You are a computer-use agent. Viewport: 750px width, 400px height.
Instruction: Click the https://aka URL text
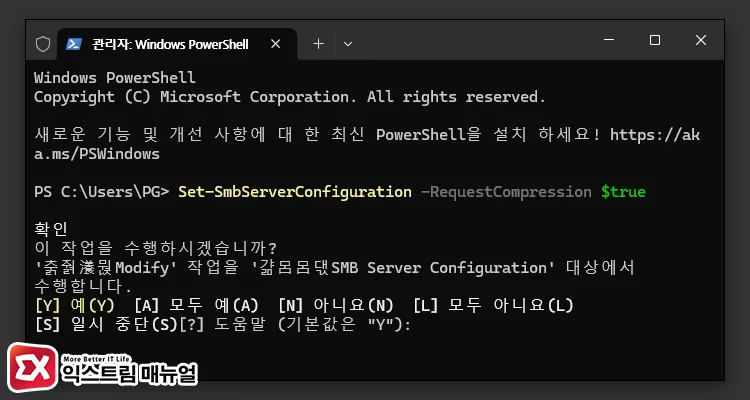655,135
